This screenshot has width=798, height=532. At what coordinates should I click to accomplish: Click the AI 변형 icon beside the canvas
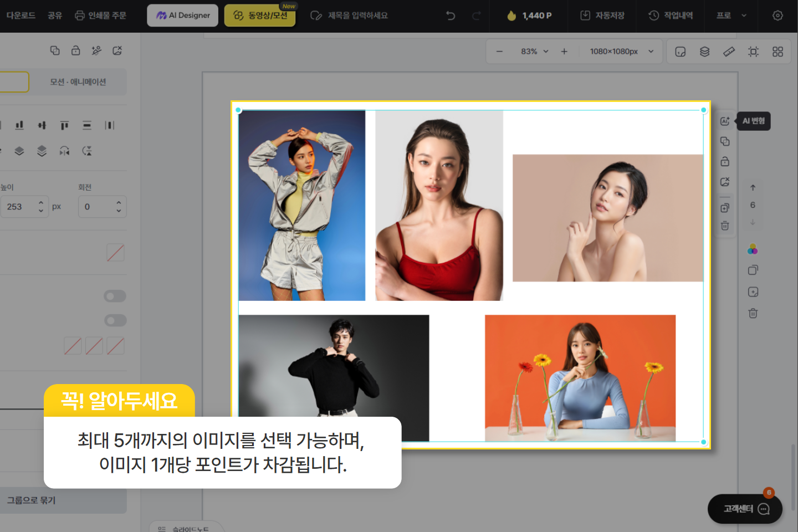[725, 121]
